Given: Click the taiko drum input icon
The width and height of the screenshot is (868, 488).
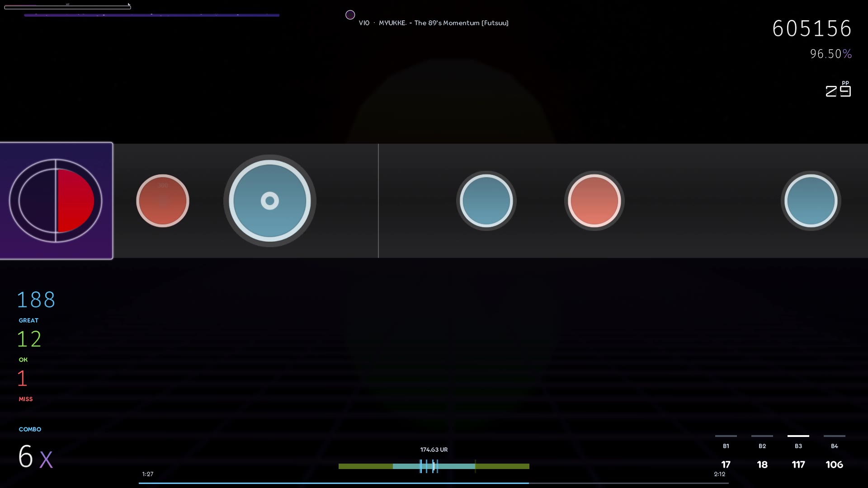Looking at the screenshot, I should coord(56,201).
